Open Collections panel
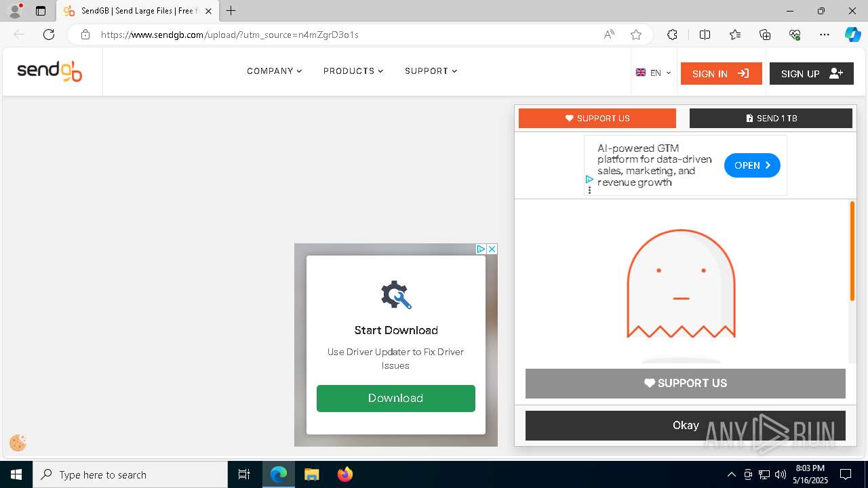This screenshot has width=868, height=488. point(765,35)
